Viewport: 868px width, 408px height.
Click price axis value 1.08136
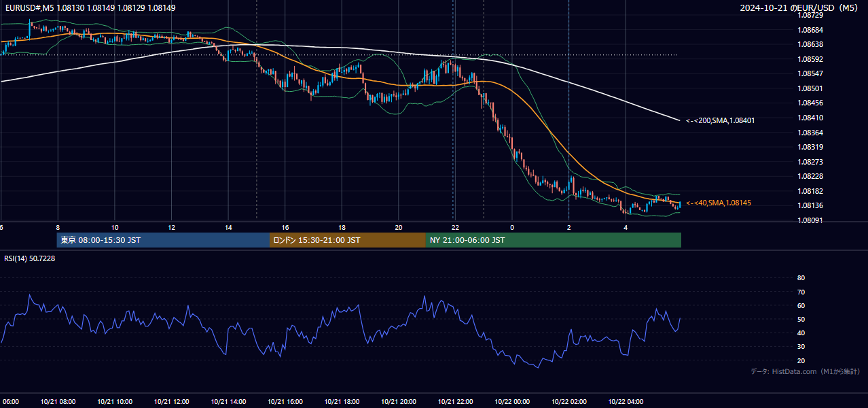[x=810, y=205]
